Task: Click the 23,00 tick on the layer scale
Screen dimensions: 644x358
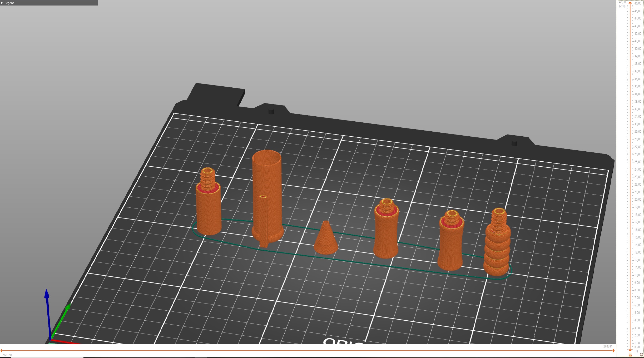Action: (x=638, y=177)
